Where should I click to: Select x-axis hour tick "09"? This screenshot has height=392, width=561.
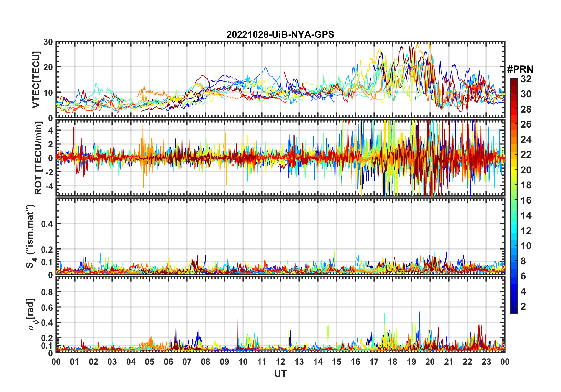click(x=224, y=362)
